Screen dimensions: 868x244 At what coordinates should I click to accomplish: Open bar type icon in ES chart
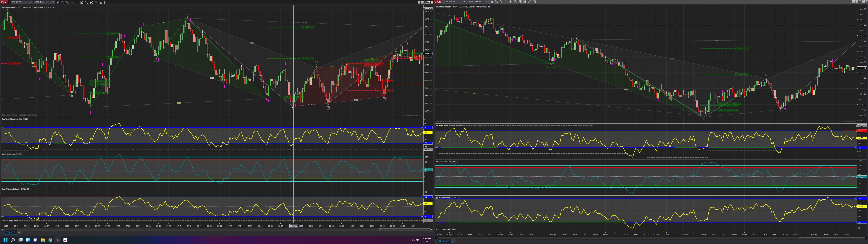[58, 2]
